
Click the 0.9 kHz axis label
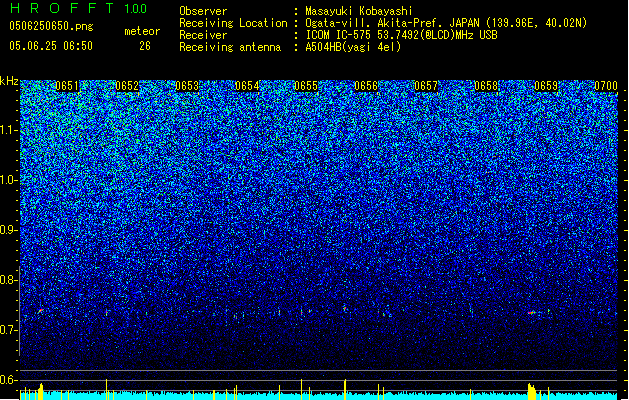(9, 230)
